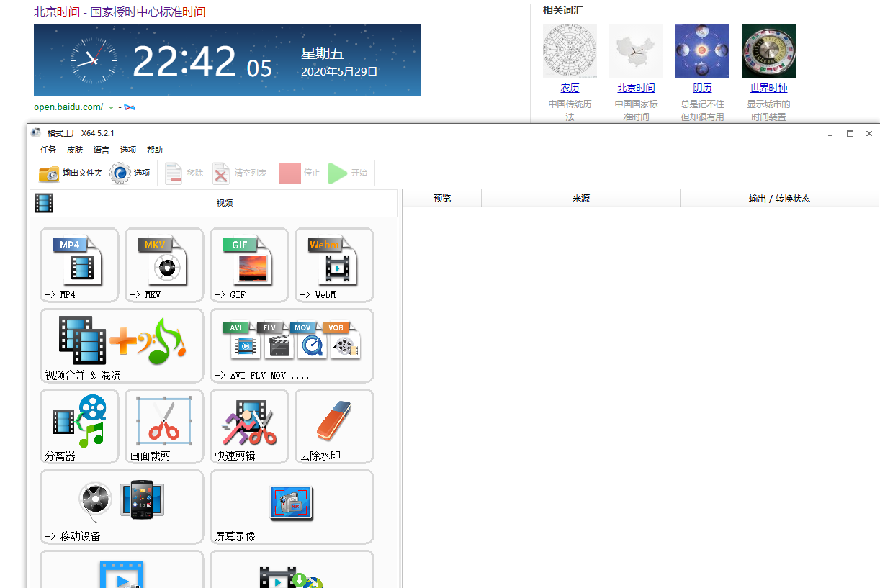The width and height of the screenshot is (880, 588).
Task: Click the start (开始) play button
Action: (x=348, y=173)
